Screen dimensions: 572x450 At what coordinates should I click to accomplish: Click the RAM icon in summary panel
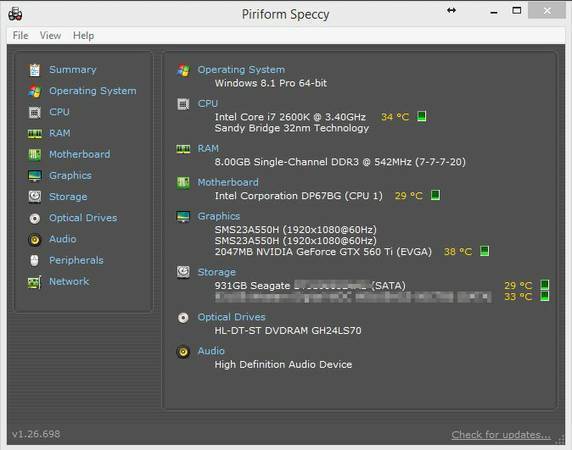pos(183,149)
